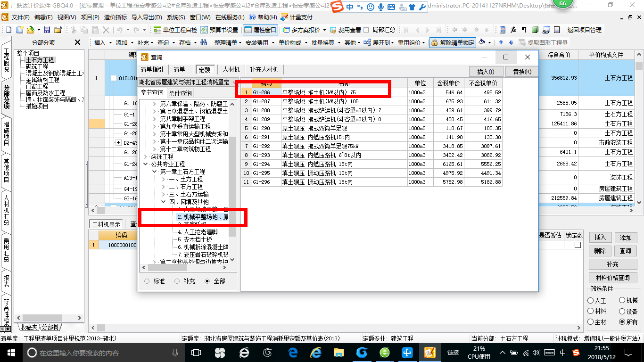Switch to the 条件查询 tab
This screenshot has height=362, width=644.
coord(180,93)
